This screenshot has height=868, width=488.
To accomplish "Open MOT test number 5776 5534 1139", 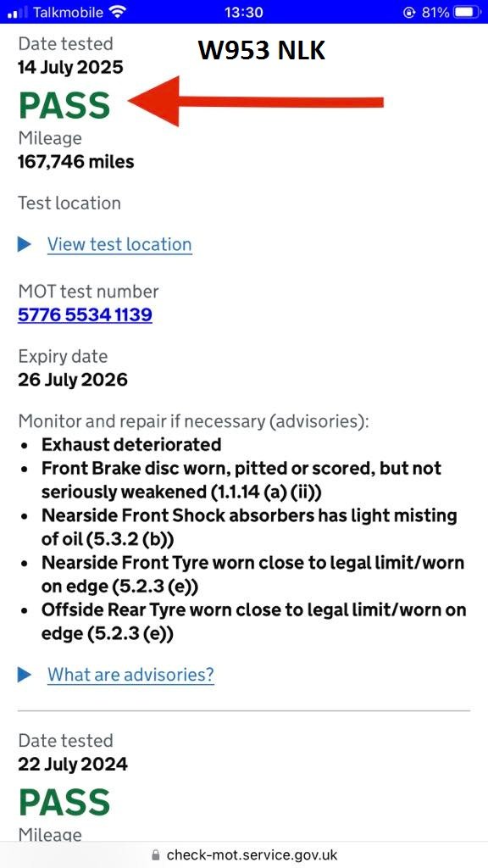I will [85, 315].
